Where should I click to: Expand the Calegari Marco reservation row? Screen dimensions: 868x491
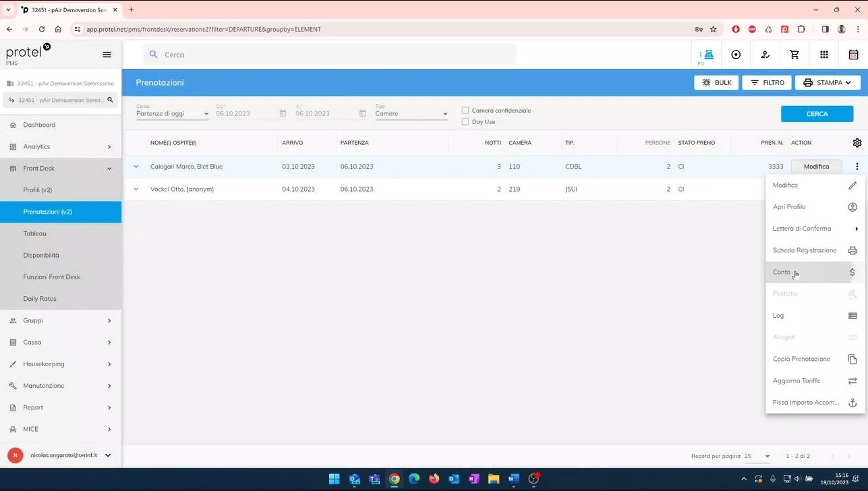[x=136, y=166]
